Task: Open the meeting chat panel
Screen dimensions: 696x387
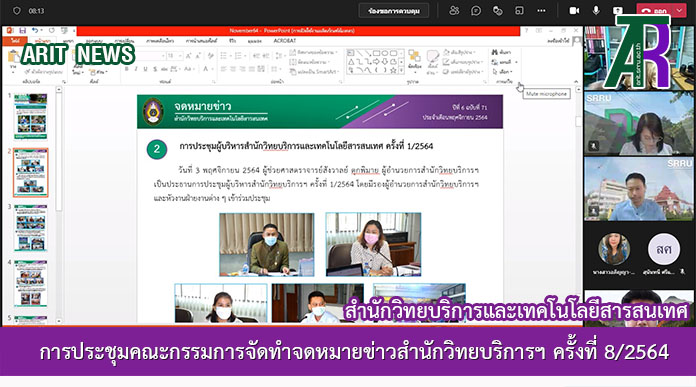Action: coord(476,11)
